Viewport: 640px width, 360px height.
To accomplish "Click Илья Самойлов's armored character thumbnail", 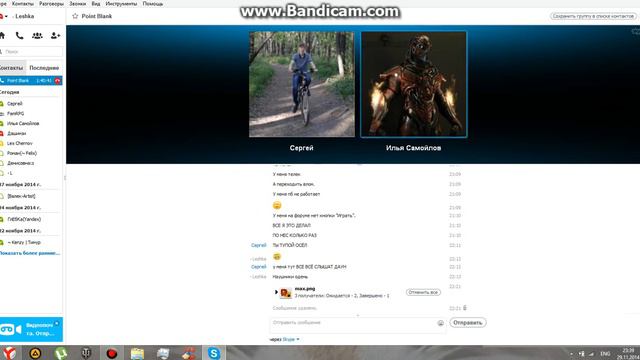I will point(413,84).
